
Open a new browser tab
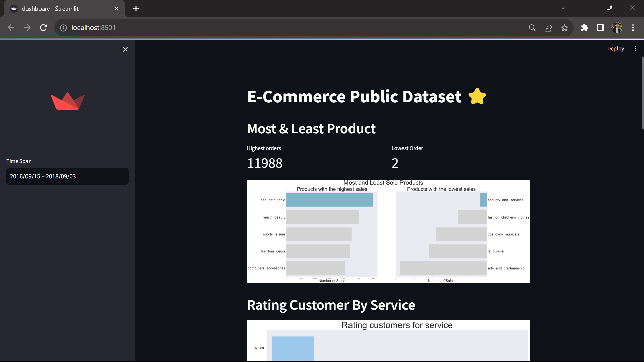click(x=136, y=9)
